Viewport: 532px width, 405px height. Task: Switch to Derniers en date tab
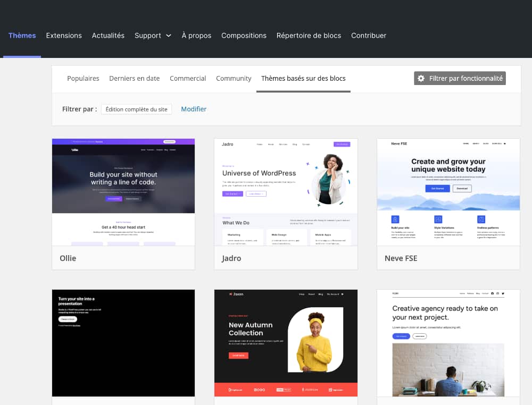tap(135, 78)
